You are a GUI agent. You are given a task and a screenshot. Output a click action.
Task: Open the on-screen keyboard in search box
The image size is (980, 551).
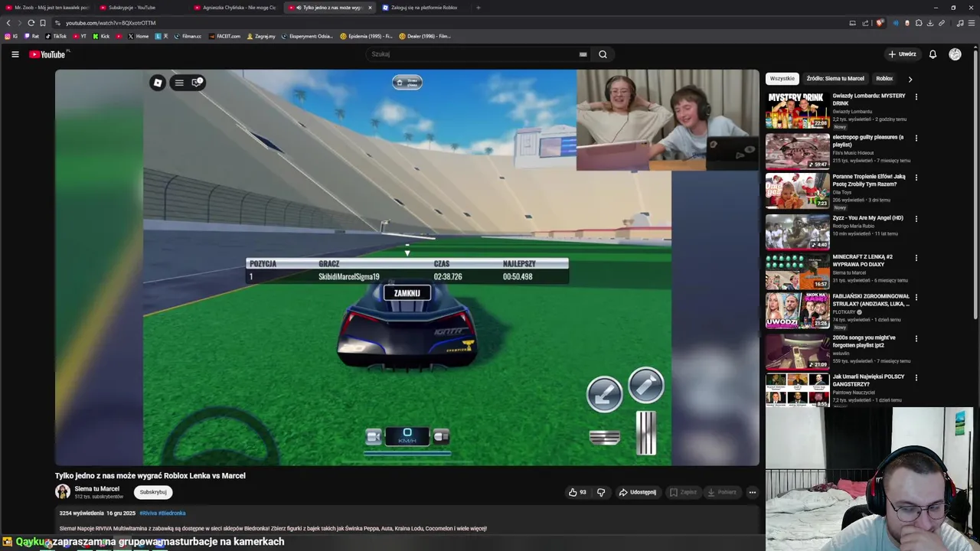point(583,54)
